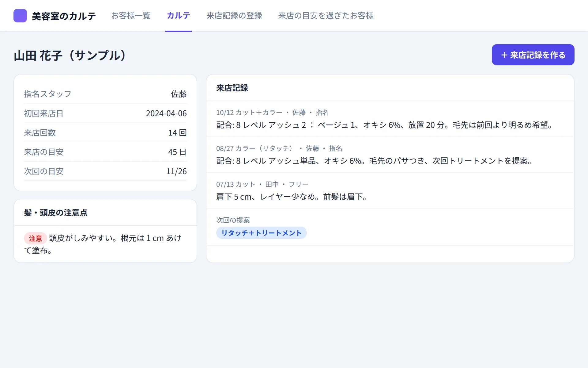Screen dimensions: 588x368
Task: Click the 次回の提案 label
Action: pyautogui.click(x=233, y=220)
